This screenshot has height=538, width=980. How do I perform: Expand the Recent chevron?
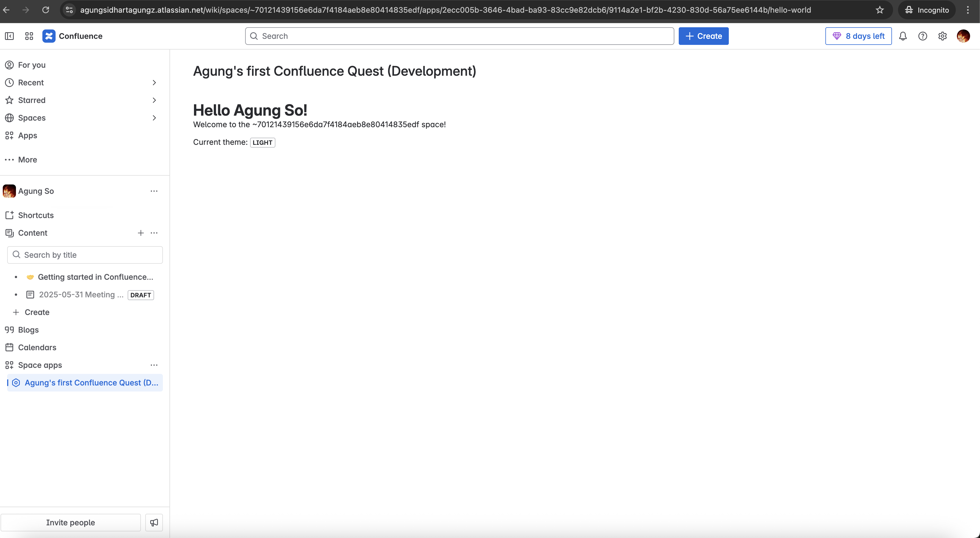pos(154,83)
